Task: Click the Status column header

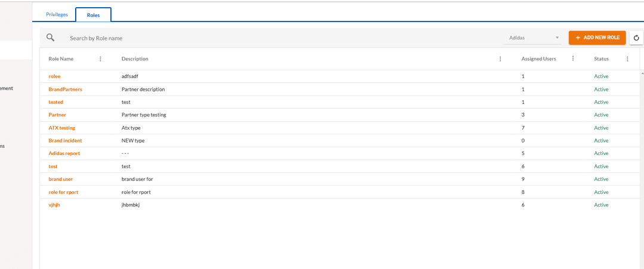Action: (x=601, y=58)
